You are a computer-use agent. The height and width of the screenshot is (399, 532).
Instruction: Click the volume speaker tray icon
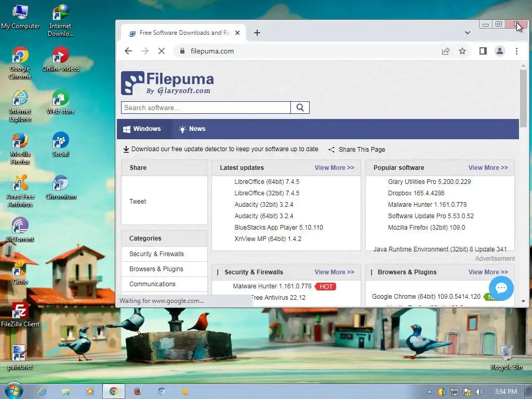479,392
